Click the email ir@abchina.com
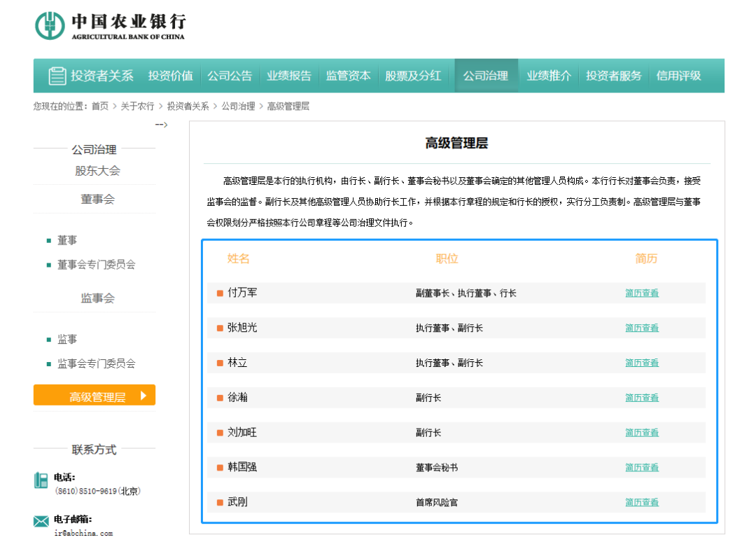756x556 pixels. point(83,533)
